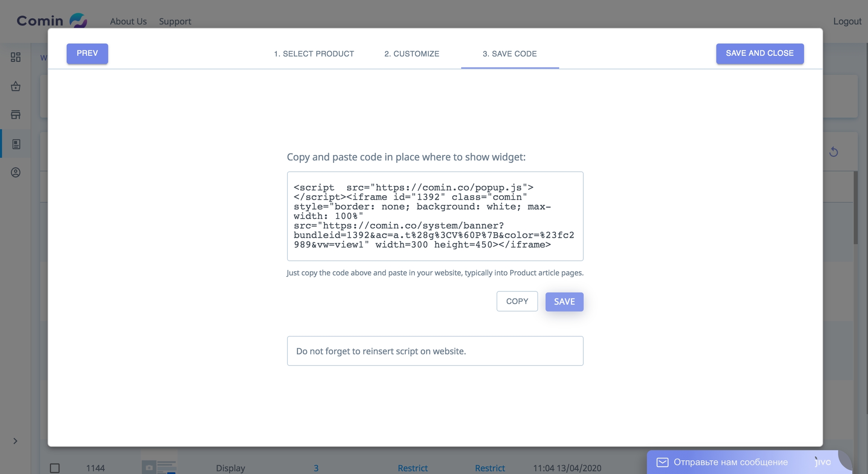The height and width of the screenshot is (474, 868).
Task: Switch to the 2. Customize step
Action: coord(412,54)
